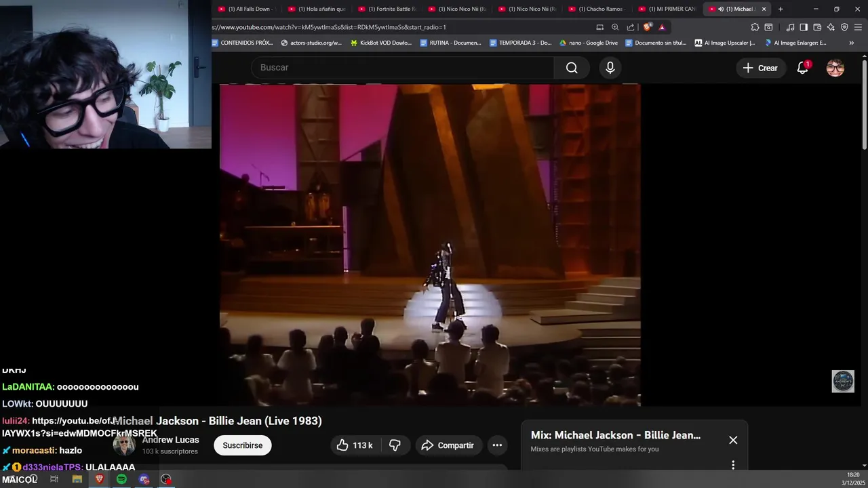Open the Documento sin título bookmark
The height and width of the screenshot is (488, 868).
(656, 43)
